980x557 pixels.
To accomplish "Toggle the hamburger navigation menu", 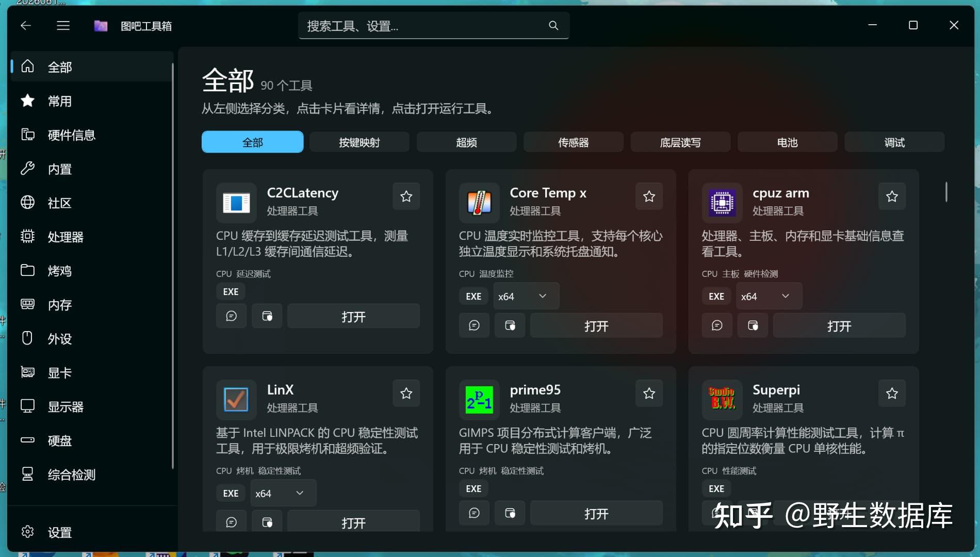I will tap(63, 25).
